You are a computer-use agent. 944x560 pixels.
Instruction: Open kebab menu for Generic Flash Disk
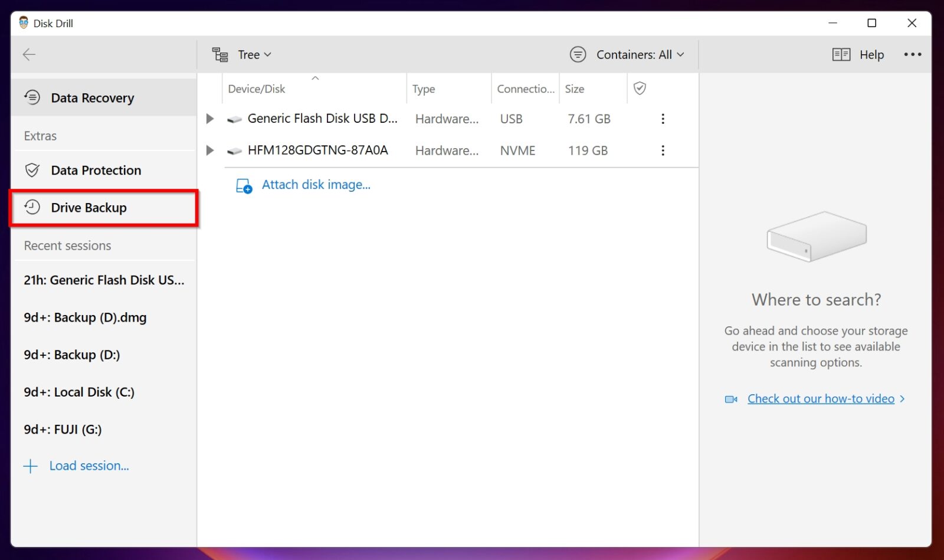tap(663, 119)
